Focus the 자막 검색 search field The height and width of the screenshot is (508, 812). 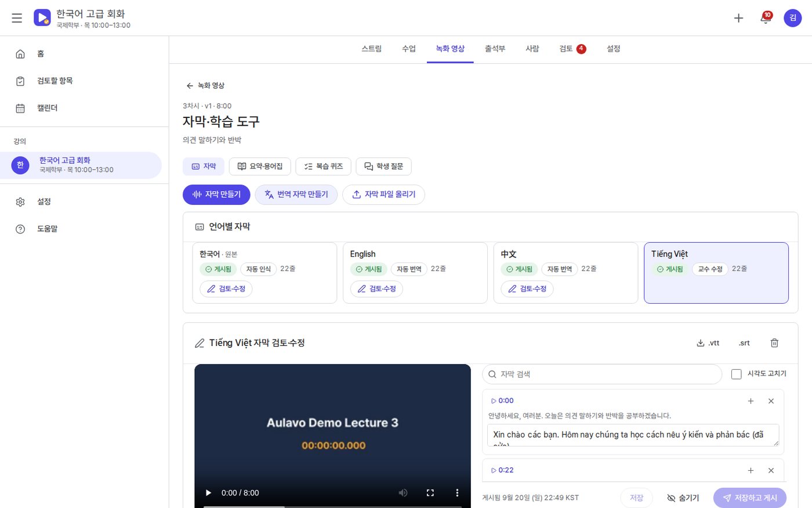click(x=602, y=374)
